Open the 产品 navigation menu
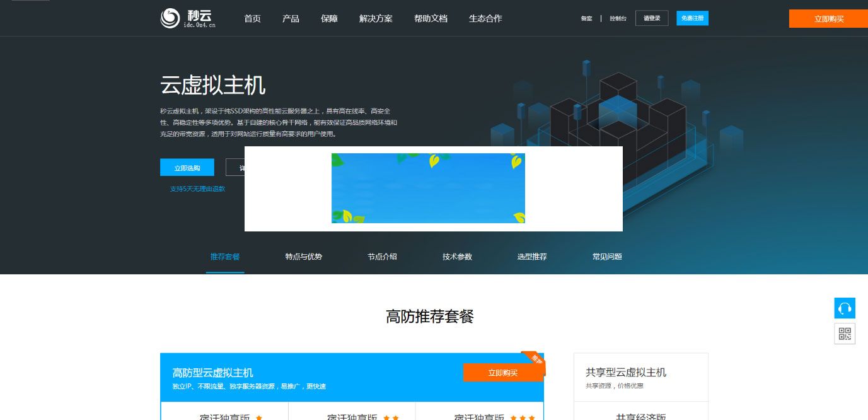Image resolution: width=868 pixels, height=420 pixels. 291,18
